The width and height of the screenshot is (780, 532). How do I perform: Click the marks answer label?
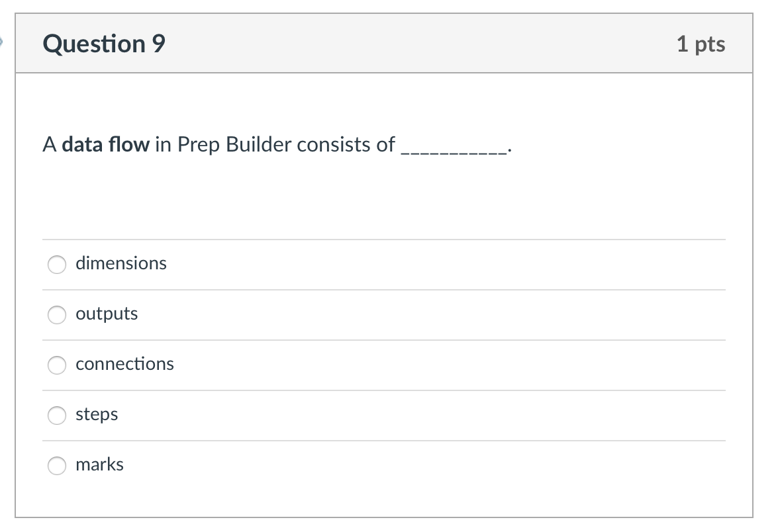[100, 465]
